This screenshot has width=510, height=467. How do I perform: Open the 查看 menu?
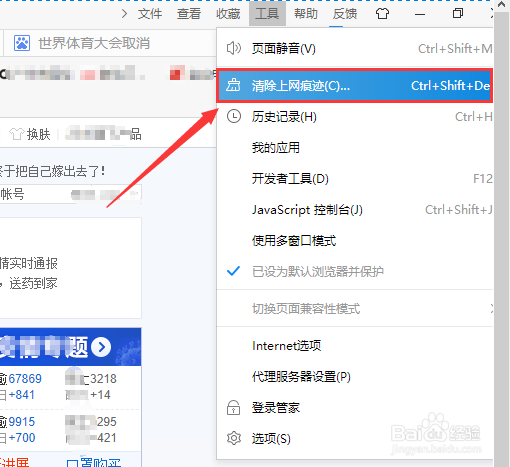[189, 14]
